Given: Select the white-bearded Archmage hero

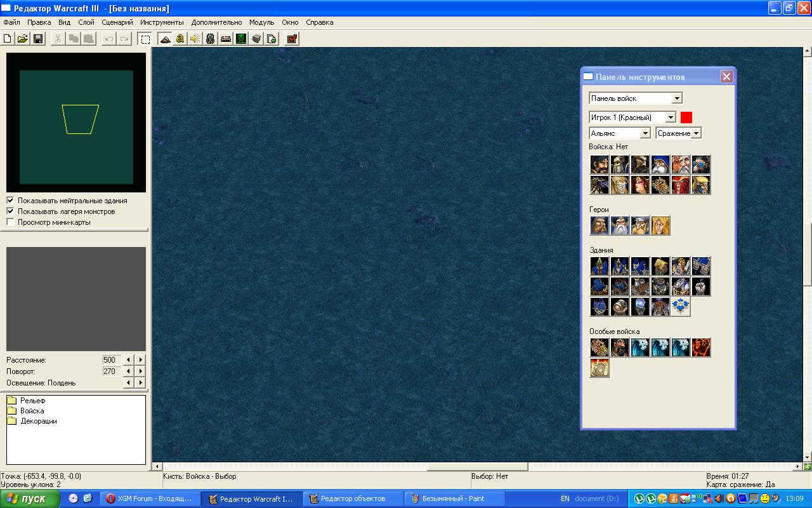Looking at the screenshot, I should [620, 225].
